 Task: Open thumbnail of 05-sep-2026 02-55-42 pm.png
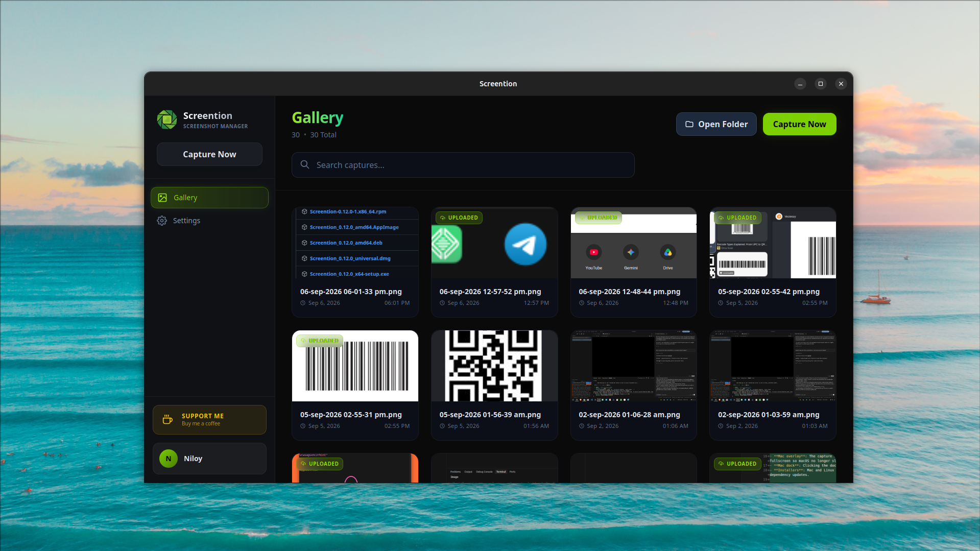(773, 243)
